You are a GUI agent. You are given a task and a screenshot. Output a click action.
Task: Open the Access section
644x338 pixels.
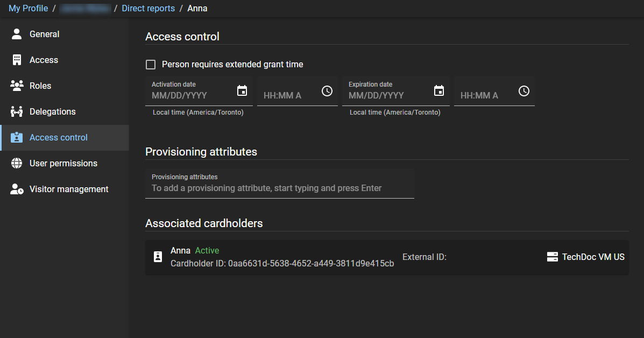click(x=65, y=60)
